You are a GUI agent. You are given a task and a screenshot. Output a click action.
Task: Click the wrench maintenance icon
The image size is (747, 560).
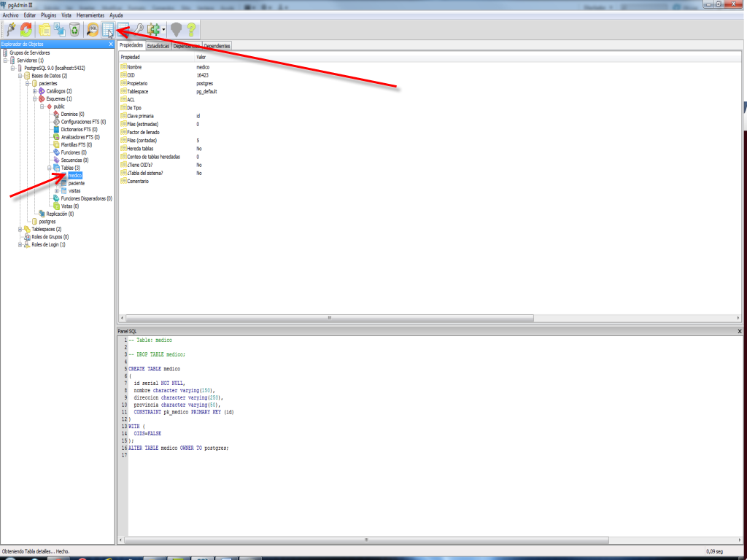pos(138,29)
